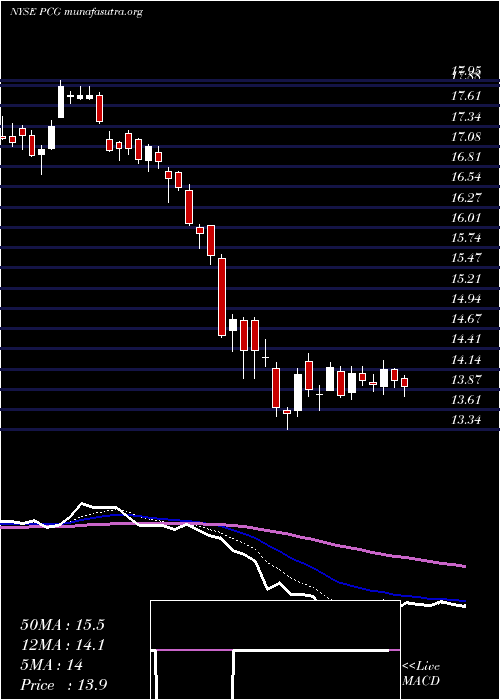500x700 pixels.
Task: Click the 5MA : 14 readout
Action: (x=52, y=665)
